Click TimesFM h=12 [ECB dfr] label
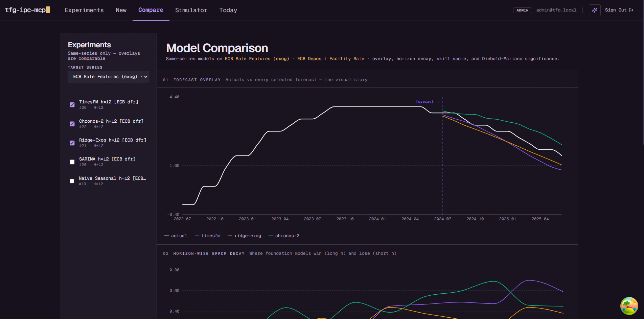 pyautogui.click(x=109, y=102)
